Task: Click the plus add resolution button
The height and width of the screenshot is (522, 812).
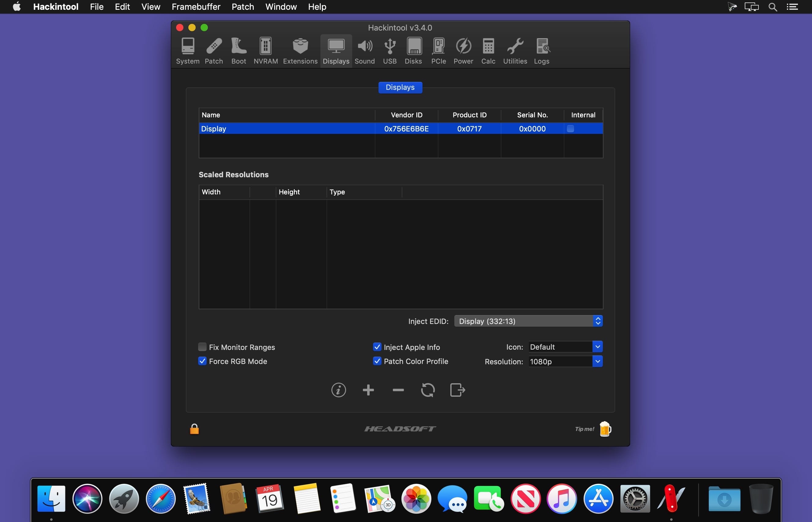Action: (x=368, y=390)
